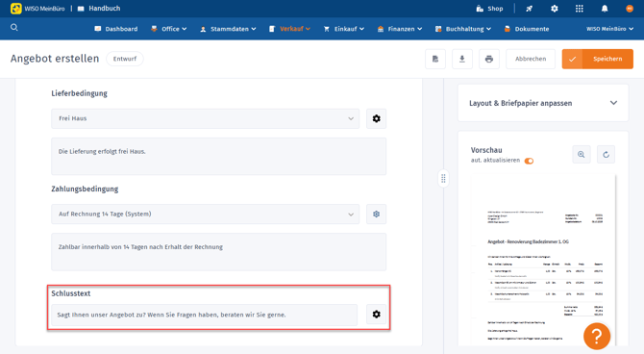Viewport: 644px width, 354px height.
Task: Click the search magnifier icon
Action: (14, 28)
